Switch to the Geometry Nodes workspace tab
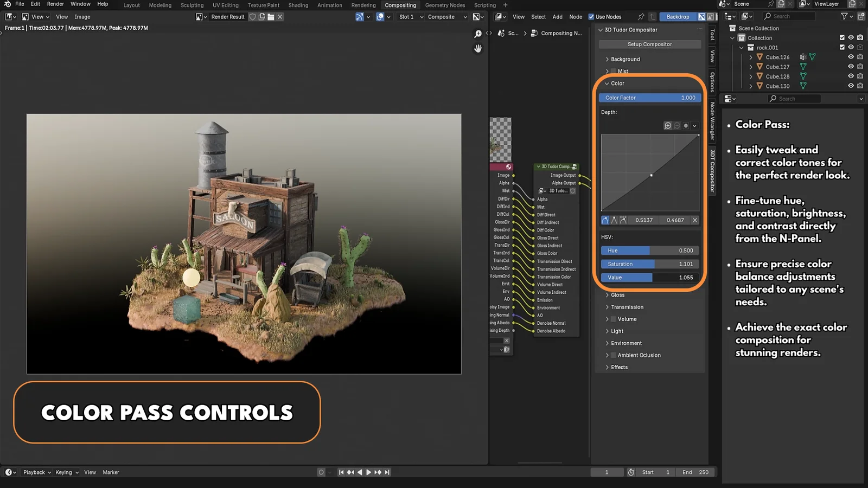The image size is (868, 488). [x=445, y=5]
